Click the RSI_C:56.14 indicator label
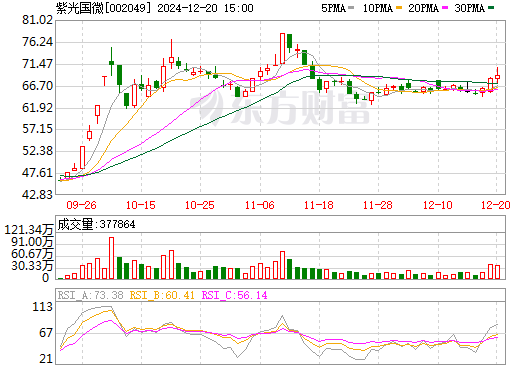Viewport: 520px width, 365px height. [x=235, y=295]
